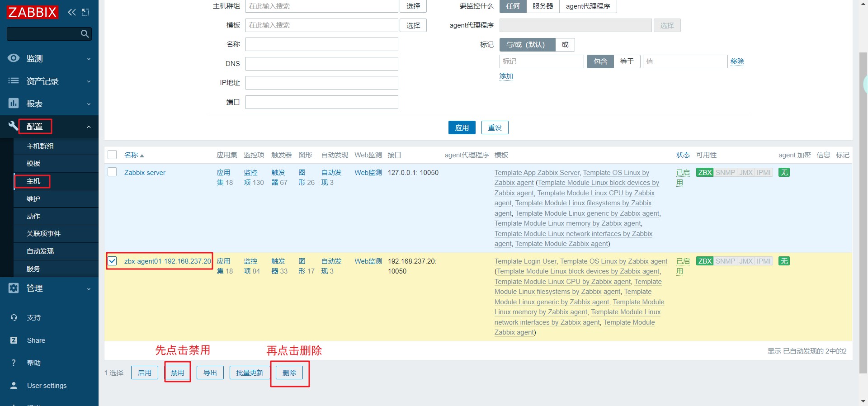Expand the 管理 menu chevron
868x406 pixels.
point(89,289)
